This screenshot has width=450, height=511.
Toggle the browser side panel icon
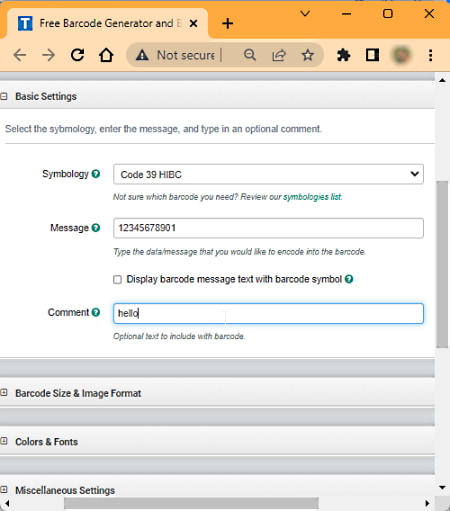372,55
